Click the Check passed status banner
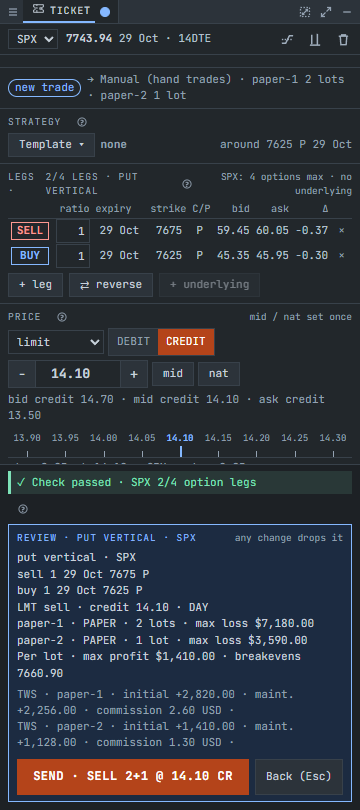The image size is (360, 810). coord(180,482)
